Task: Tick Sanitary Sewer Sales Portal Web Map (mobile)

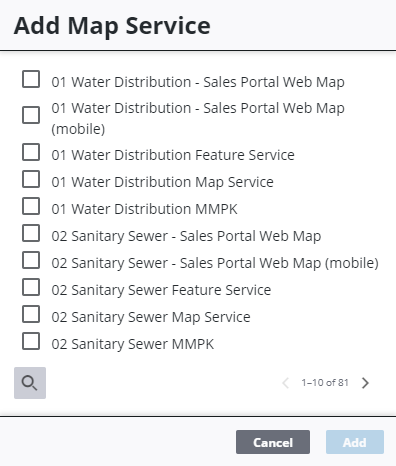Action: coord(31,260)
